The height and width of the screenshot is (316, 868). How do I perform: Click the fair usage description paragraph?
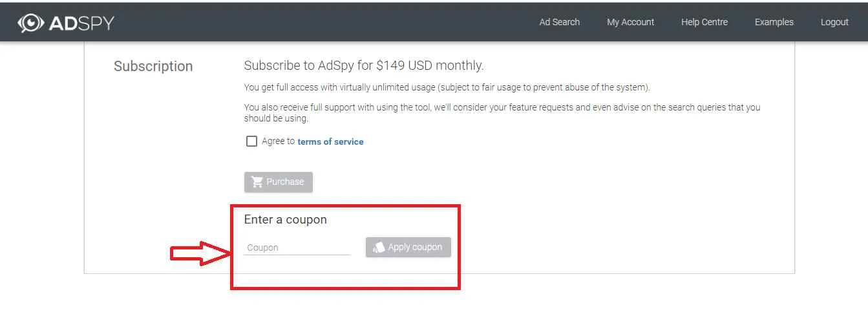point(447,87)
